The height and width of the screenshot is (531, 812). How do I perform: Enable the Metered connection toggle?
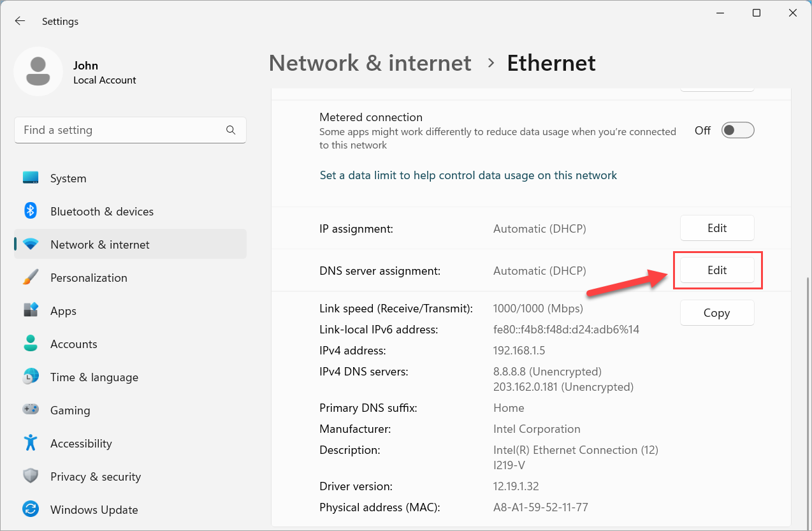coord(737,130)
